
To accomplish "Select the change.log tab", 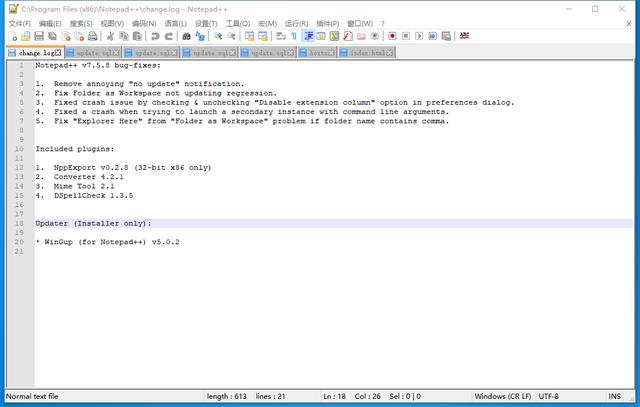I will [33, 53].
